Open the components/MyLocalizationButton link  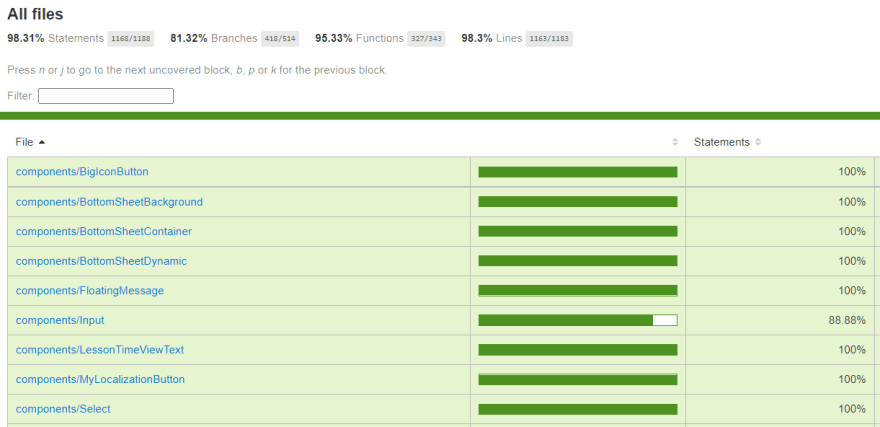point(100,380)
